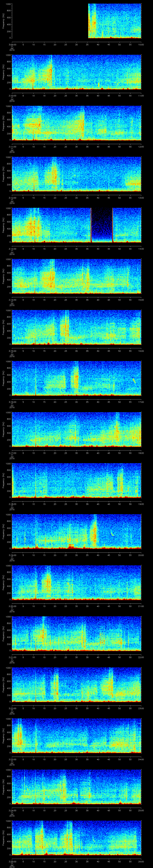Select the spectrogram panel starting at 3:12:00

pyautogui.click(x=76, y=174)
